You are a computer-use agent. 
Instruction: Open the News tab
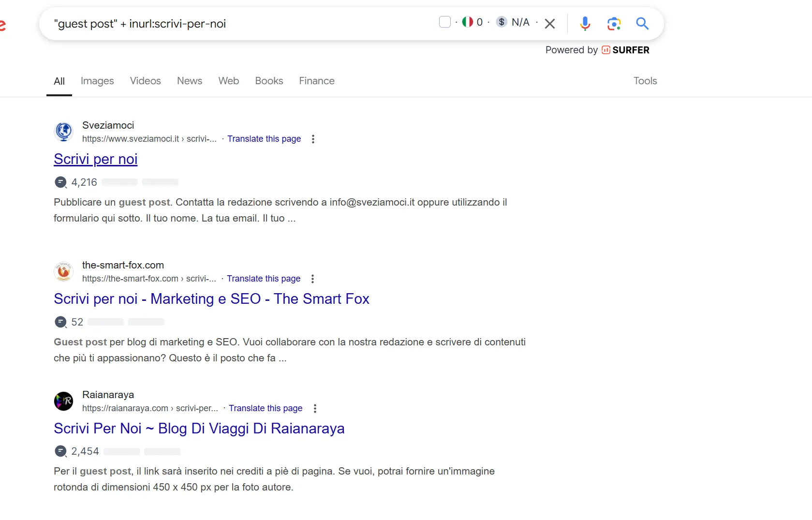189,81
